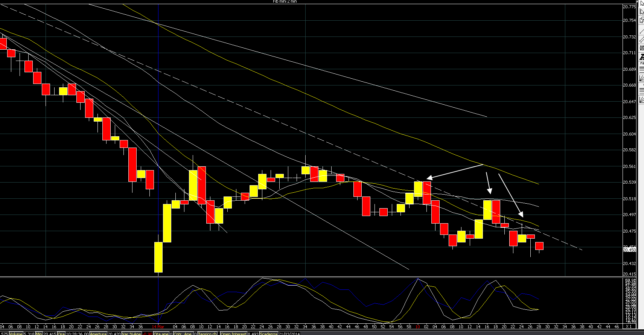Click the 20.415 price axis label
This screenshot has width=644, height=335.
tap(629, 274)
